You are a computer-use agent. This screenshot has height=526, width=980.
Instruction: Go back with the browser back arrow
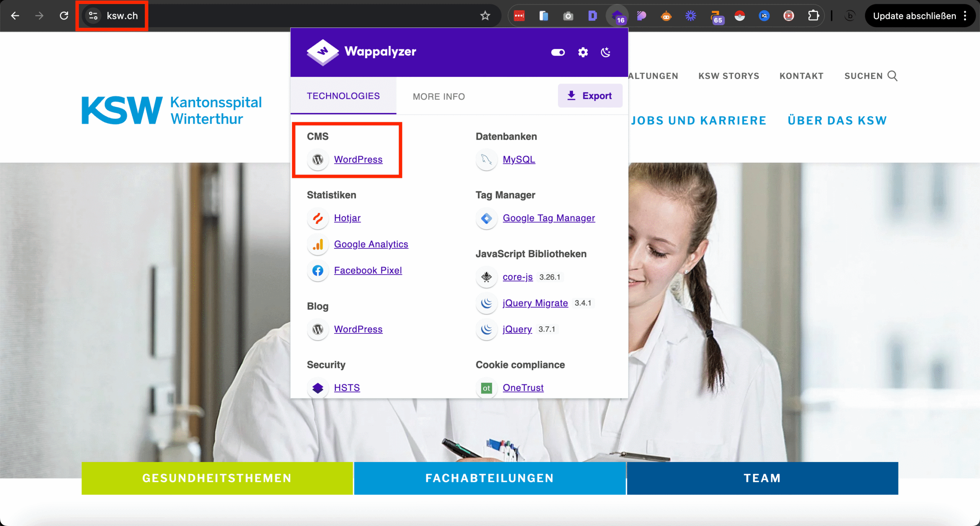tap(15, 16)
